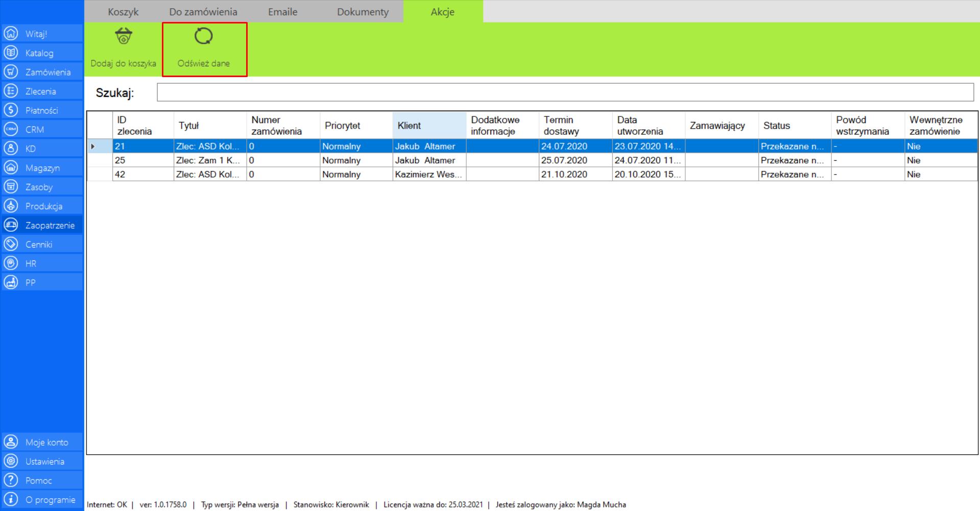Sort by Zamawiający column header
The width and height of the screenshot is (980, 511).
722,126
